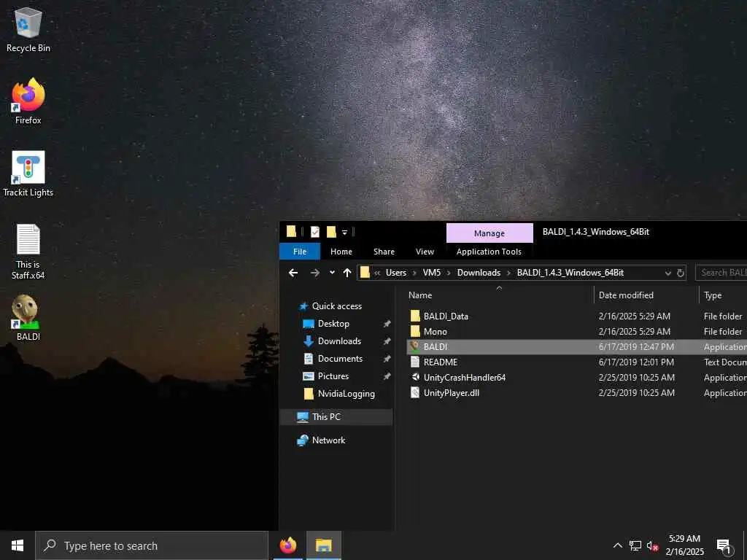Click the File Explorer taskbar icon
The width and height of the screenshot is (747, 560).
point(323,545)
